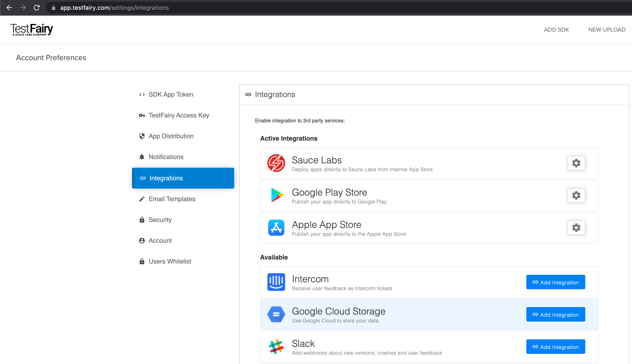Click Add Integration for Intercom
The height and width of the screenshot is (364, 632).
click(556, 282)
